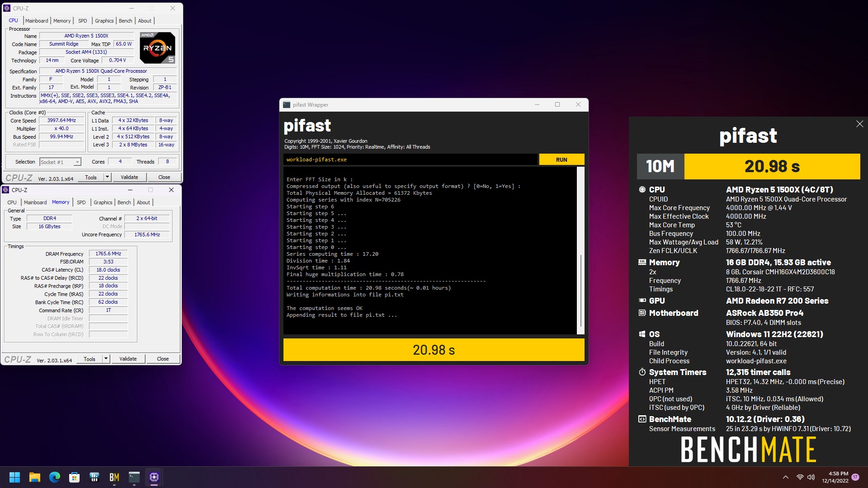Click the yellow RUN button in pifast
This screenshot has width=868, height=488.
[x=561, y=160]
